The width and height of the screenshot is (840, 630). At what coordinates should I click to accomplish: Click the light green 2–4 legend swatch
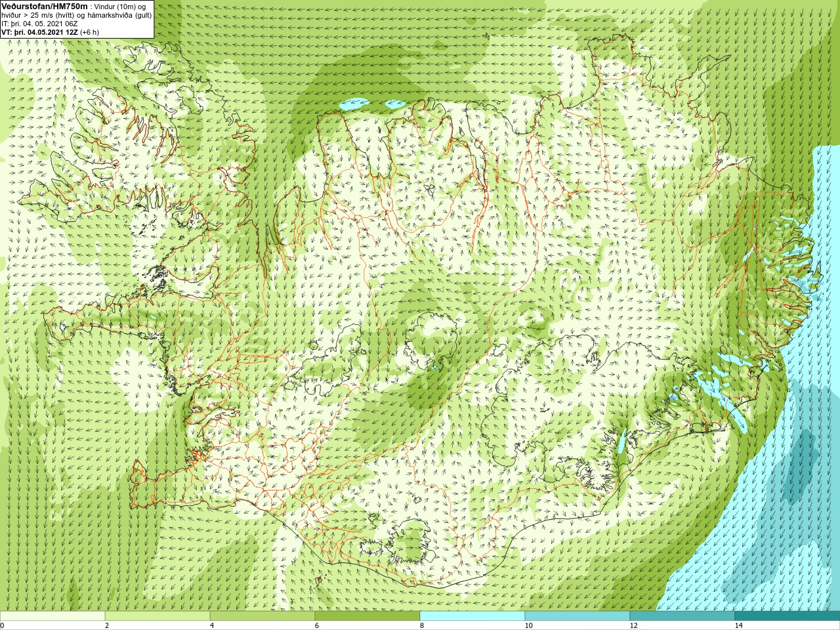[157, 616]
